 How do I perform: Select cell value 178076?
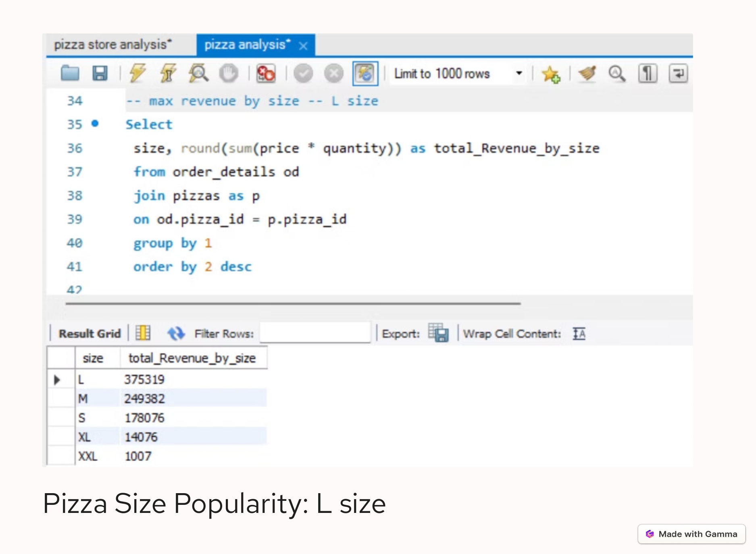(x=144, y=418)
